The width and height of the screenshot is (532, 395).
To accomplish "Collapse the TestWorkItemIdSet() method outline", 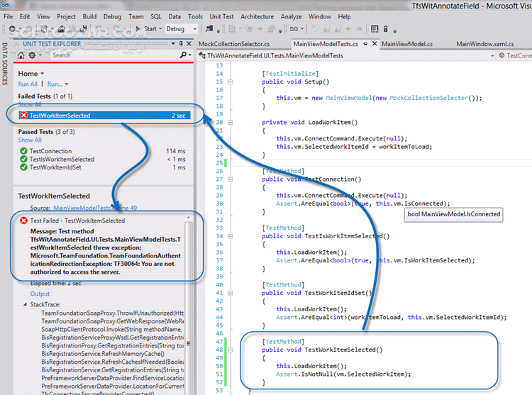I will pyautogui.click(x=231, y=294).
